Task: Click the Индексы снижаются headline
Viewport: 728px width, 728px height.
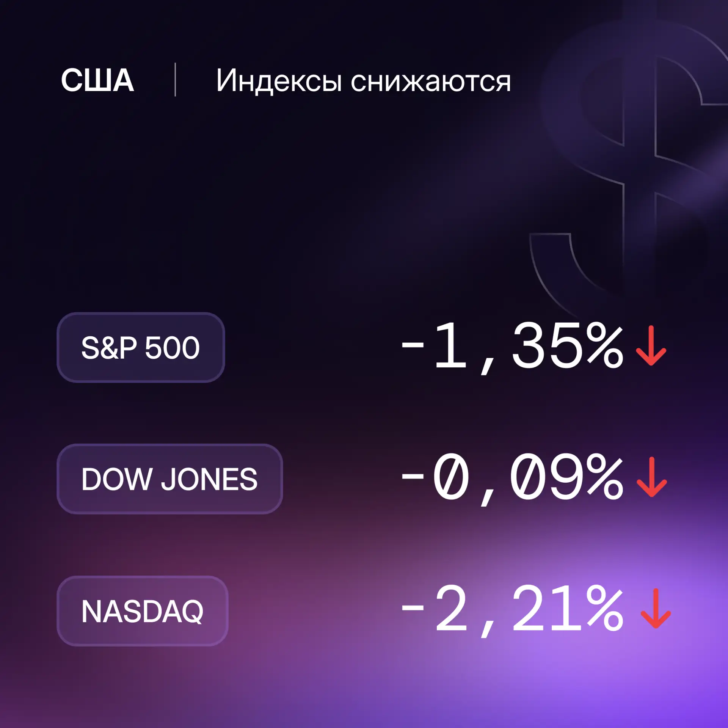Action: pos(363,81)
